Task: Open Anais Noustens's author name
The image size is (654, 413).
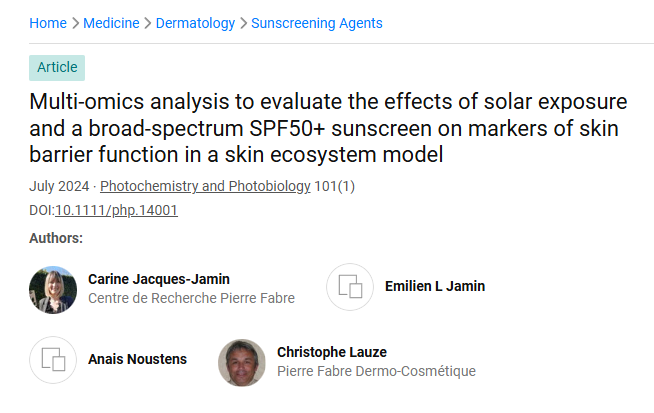Action: coord(137,359)
